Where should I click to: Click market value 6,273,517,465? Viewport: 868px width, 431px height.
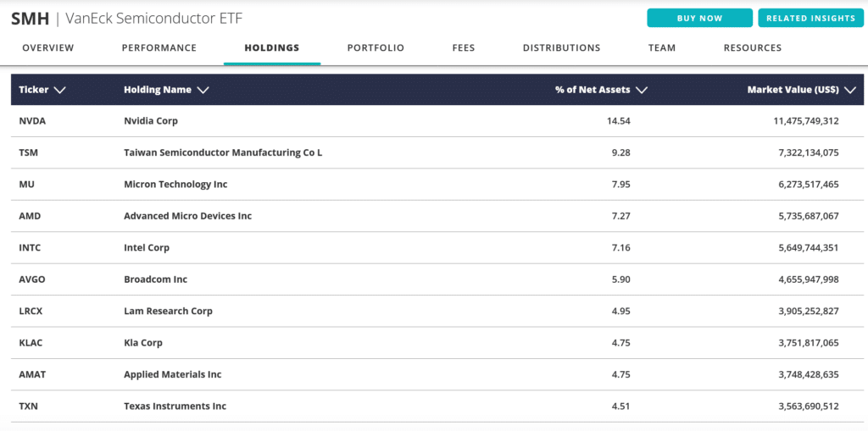(x=809, y=185)
